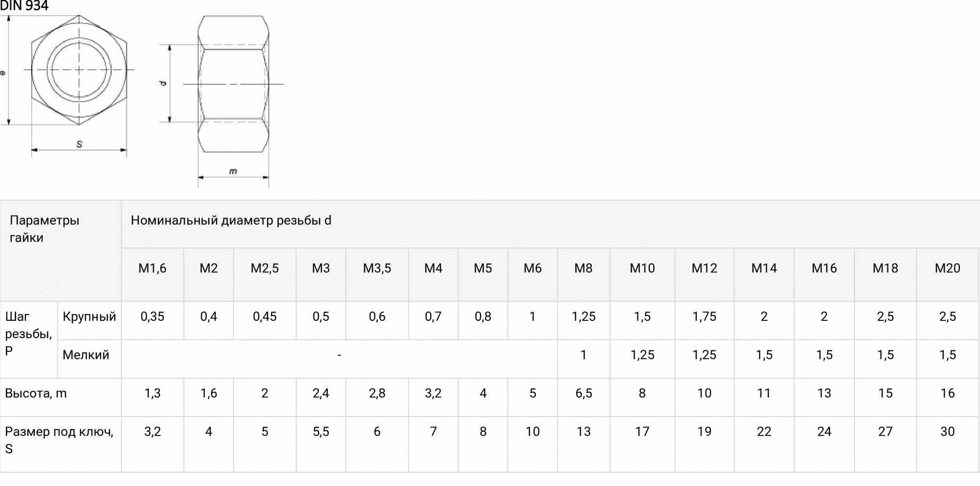Select the 6,5 height value cell

(x=583, y=393)
